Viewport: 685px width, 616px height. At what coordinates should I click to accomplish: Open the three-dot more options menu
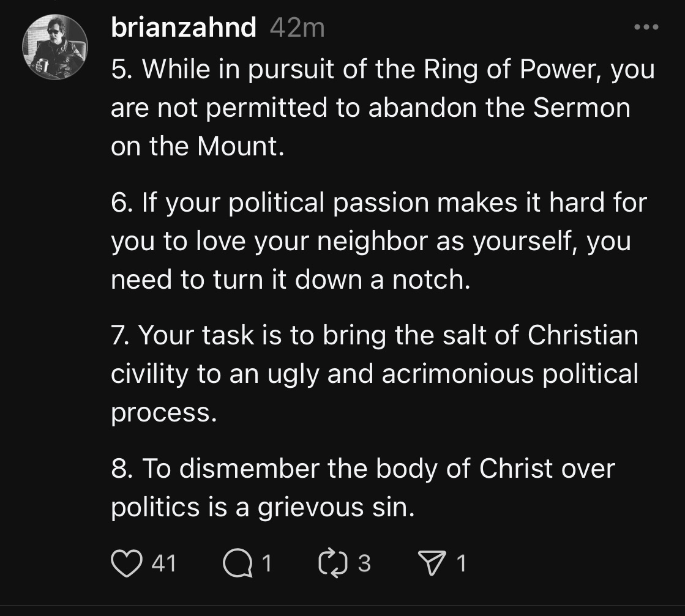646,27
